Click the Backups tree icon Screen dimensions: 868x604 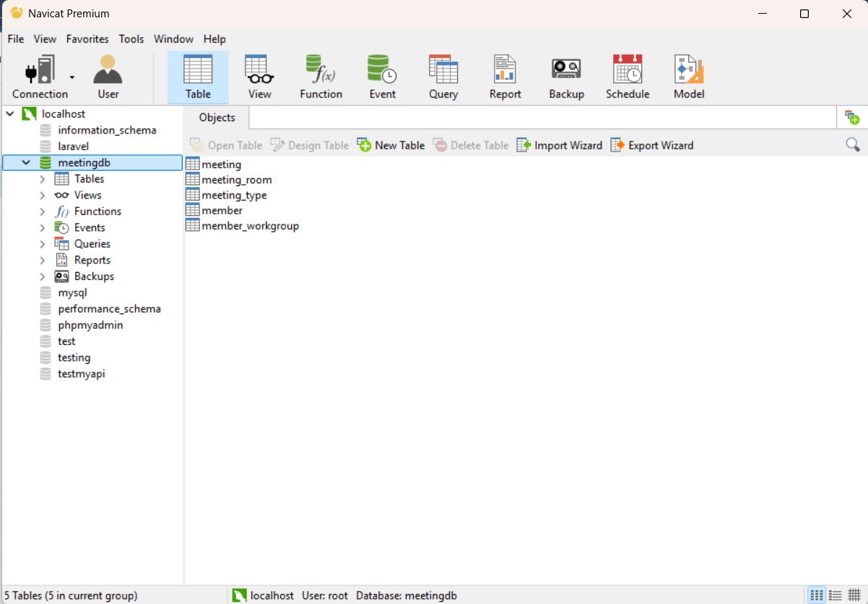[62, 276]
